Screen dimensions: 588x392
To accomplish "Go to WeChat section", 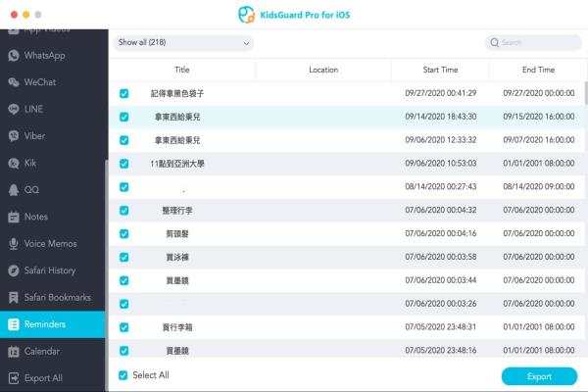I will coord(40,82).
